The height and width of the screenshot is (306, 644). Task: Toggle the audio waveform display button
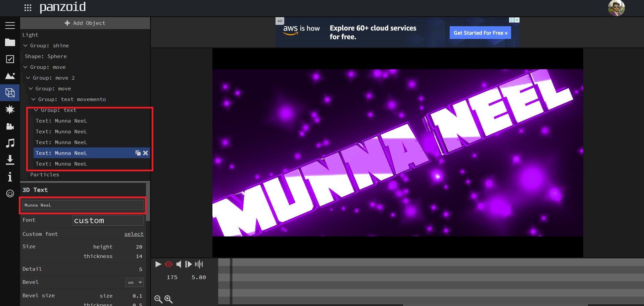pos(199,264)
